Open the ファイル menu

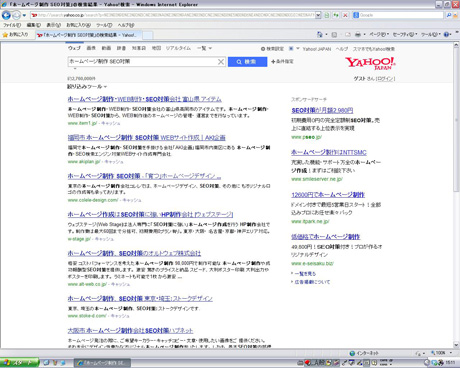[x=12, y=25]
